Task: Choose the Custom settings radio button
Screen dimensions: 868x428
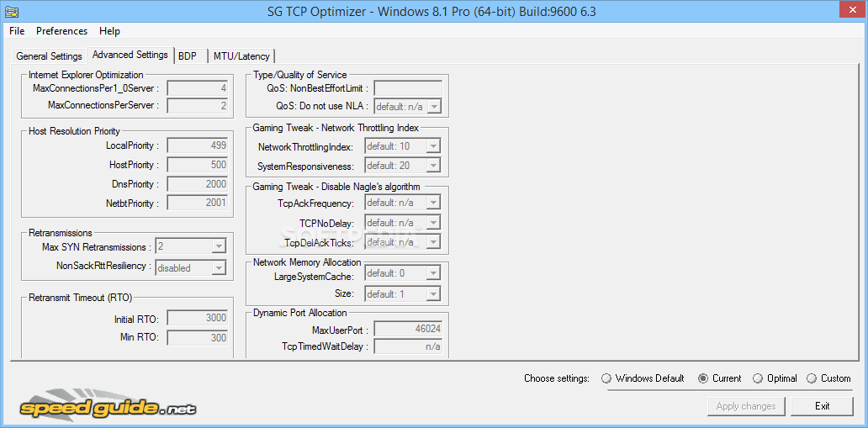Action: (828, 378)
